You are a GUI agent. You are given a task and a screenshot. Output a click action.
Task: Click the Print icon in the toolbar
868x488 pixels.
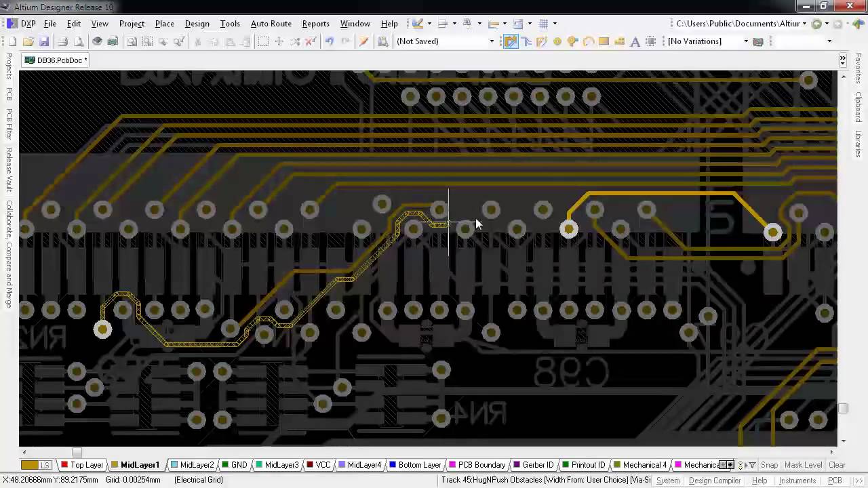62,41
